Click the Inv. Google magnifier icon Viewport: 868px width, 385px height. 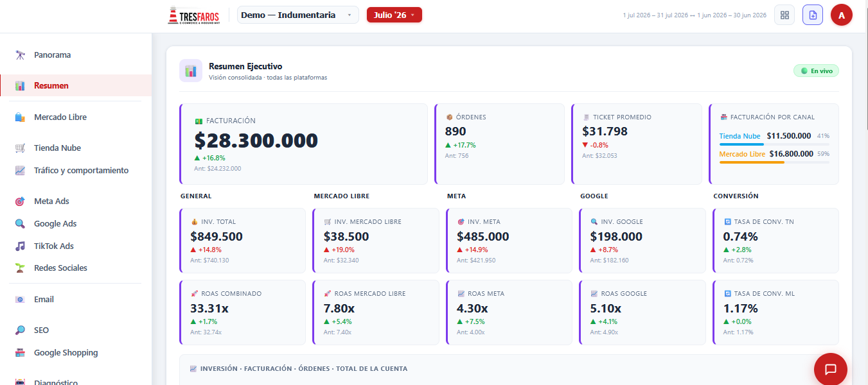coord(594,222)
